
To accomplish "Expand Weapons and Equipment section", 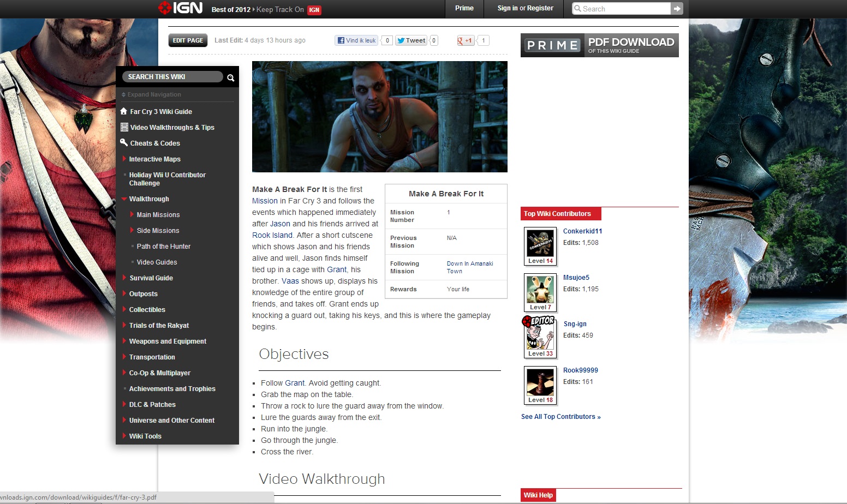I will pos(124,341).
